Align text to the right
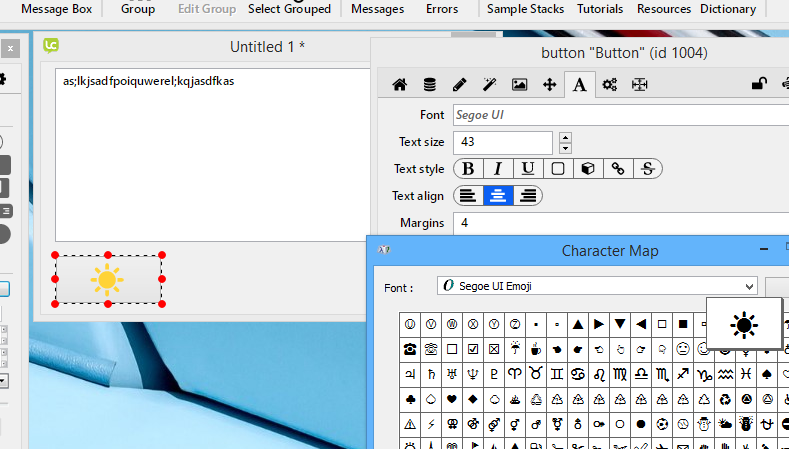Viewport: 789px width, 449px height. point(527,196)
